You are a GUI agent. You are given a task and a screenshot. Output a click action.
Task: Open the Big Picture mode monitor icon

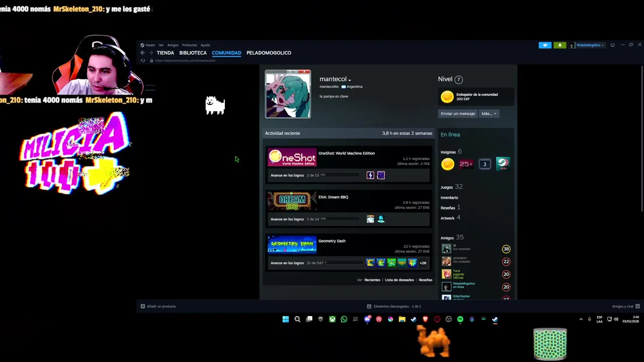pyautogui.click(x=612, y=45)
